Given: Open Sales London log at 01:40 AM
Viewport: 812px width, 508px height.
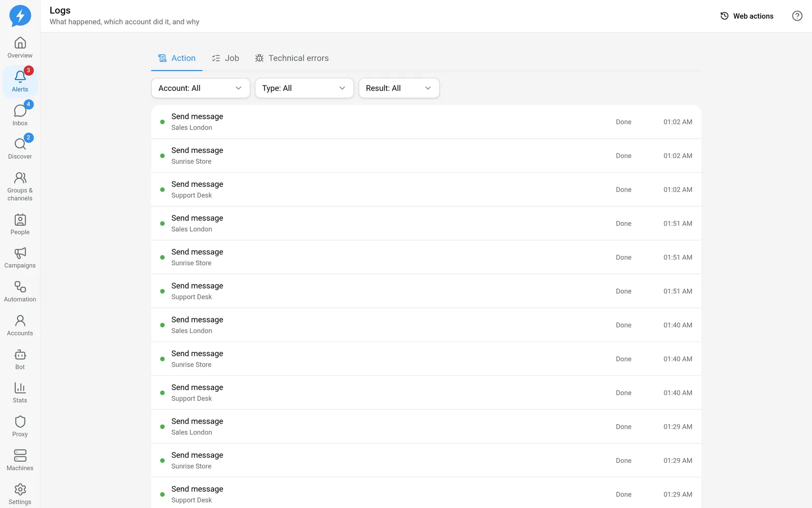Looking at the screenshot, I should click(x=426, y=325).
